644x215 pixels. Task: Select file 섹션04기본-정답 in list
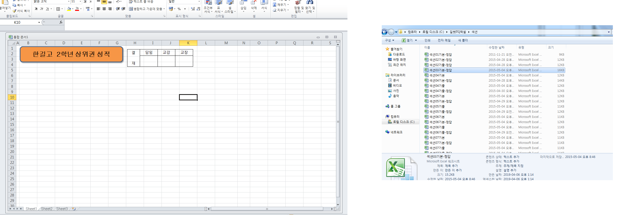440,81
